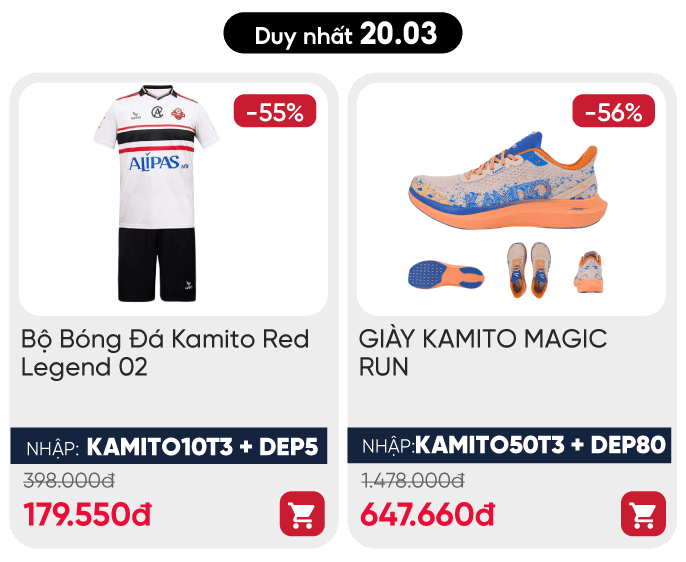Click the sale price 647.660đ
Screen dimensions: 686x562
click(x=427, y=514)
